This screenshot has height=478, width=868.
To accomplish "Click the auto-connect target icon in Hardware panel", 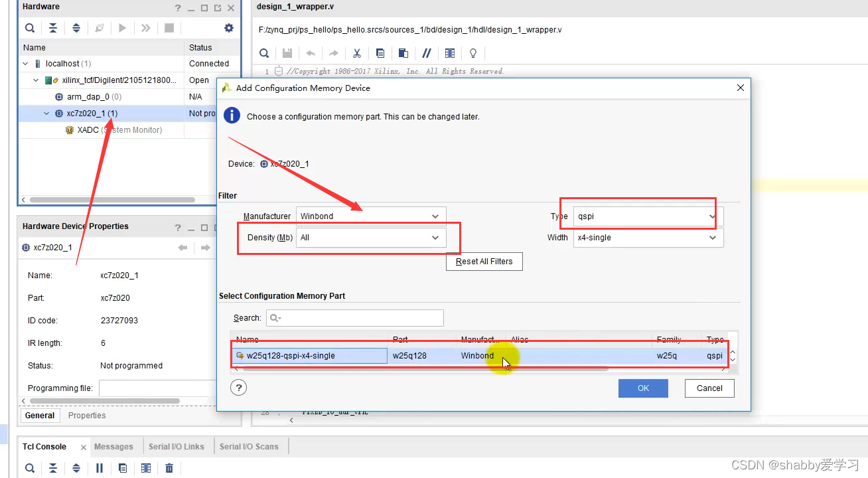I will click(x=100, y=28).
